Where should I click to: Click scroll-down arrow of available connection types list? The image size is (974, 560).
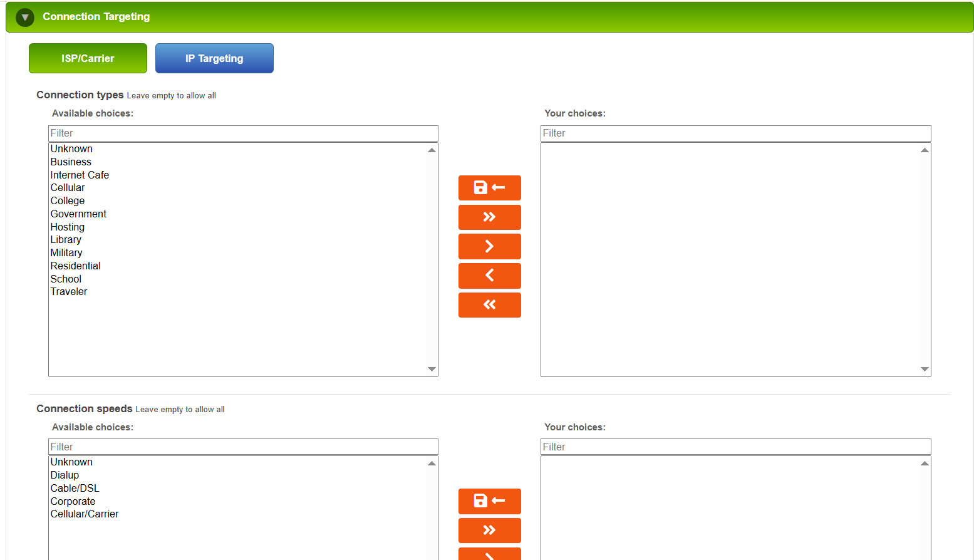click(x=432, y=370)
